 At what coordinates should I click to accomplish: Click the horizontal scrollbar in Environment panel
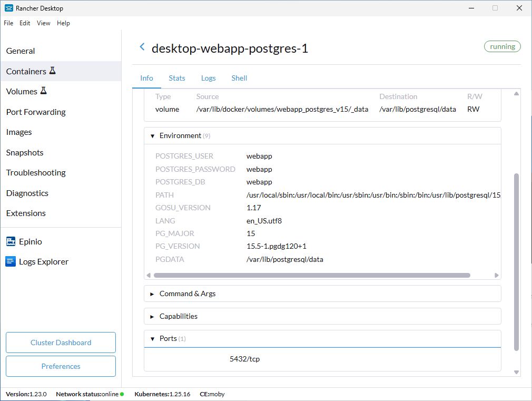[312, 276]
